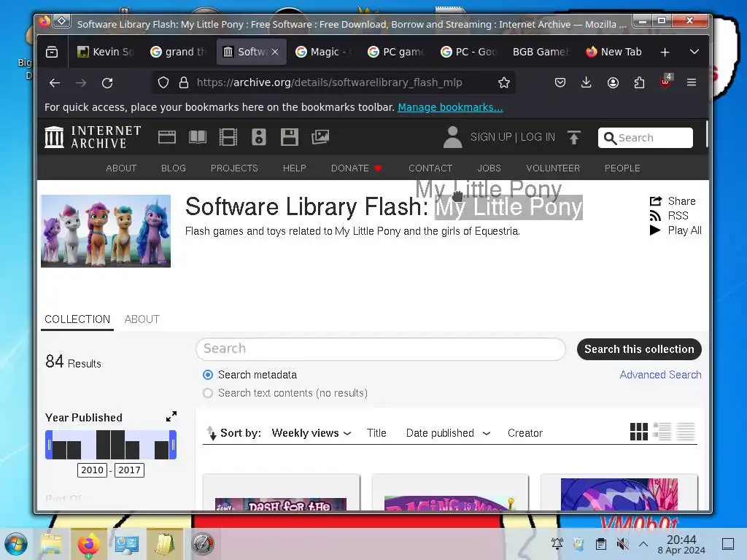Image resolution: width=747 pixels, height=560 pixels.
Task: Switch to compact list view
Action: point(686,432)
